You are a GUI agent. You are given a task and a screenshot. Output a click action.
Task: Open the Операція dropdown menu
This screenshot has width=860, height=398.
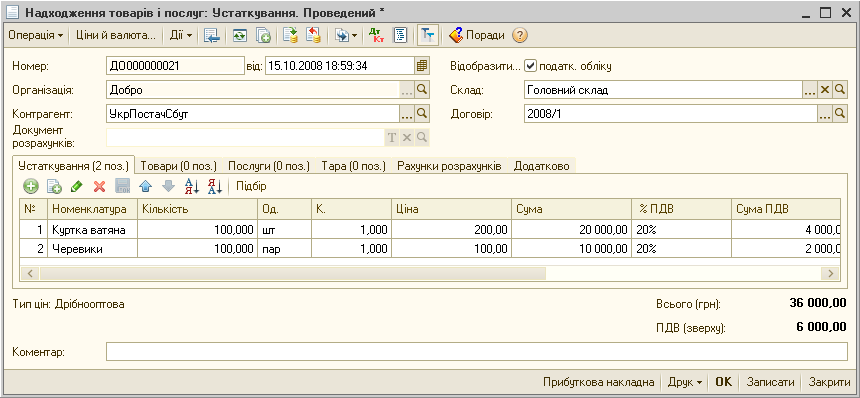pos(36,36)
